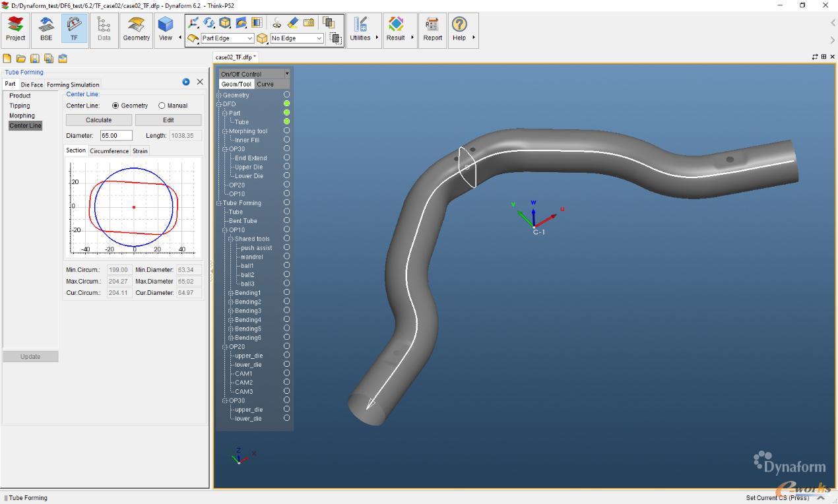Collapse the DFD tree node

pyautogui.click(x=219, y=104)
